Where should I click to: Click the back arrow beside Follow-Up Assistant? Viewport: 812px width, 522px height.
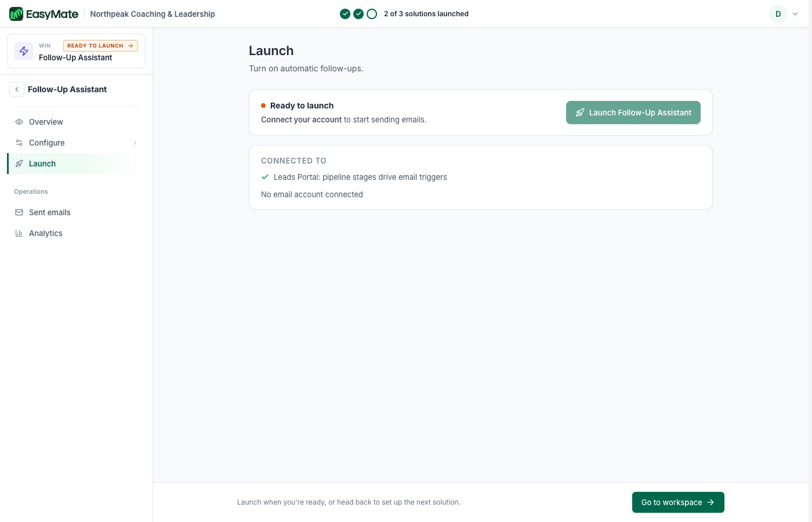click(17, 89)
